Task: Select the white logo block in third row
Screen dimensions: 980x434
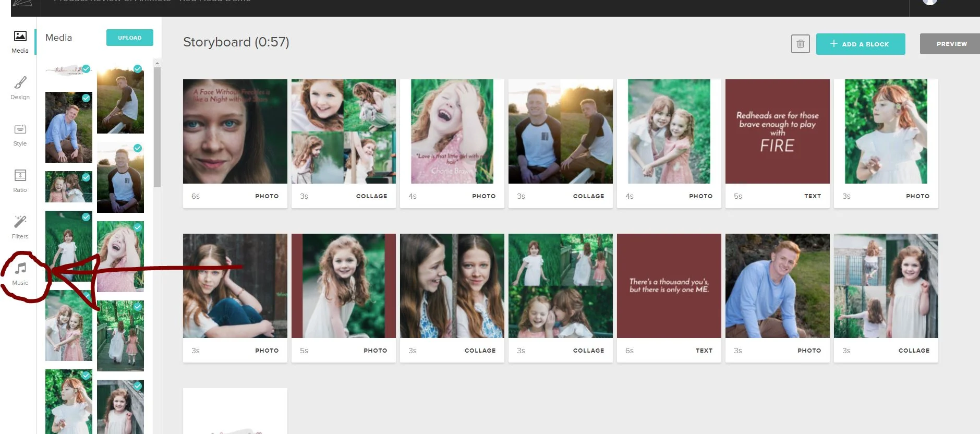Action: coord(235,411)
